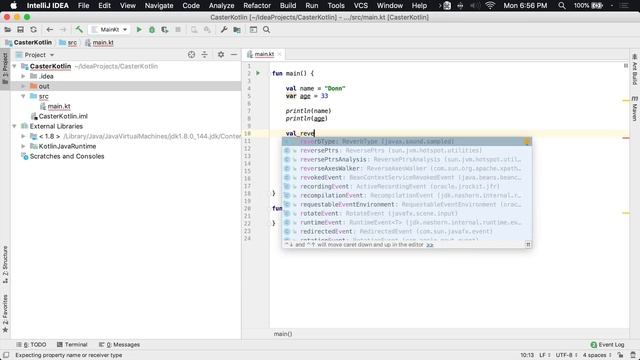Open Project Structure toolbar icon
The width and height of the screenshot is (640, 360).
click(237, 29)
